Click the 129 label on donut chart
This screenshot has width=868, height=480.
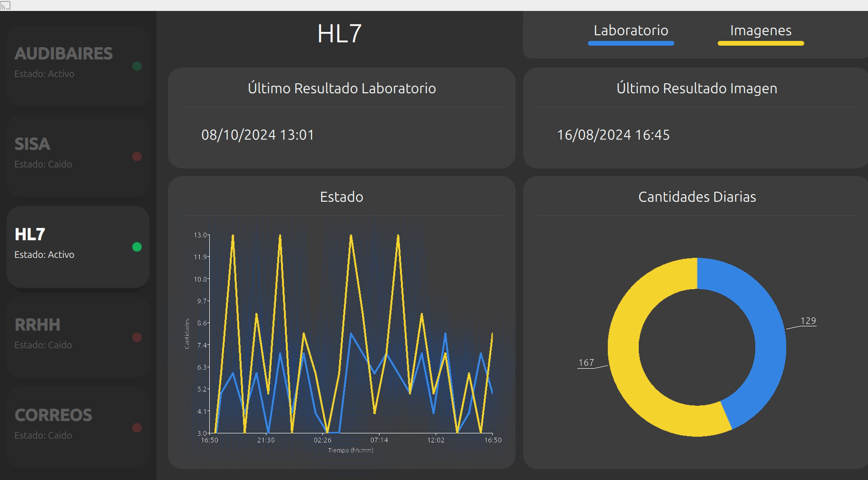tap(808, 321)
